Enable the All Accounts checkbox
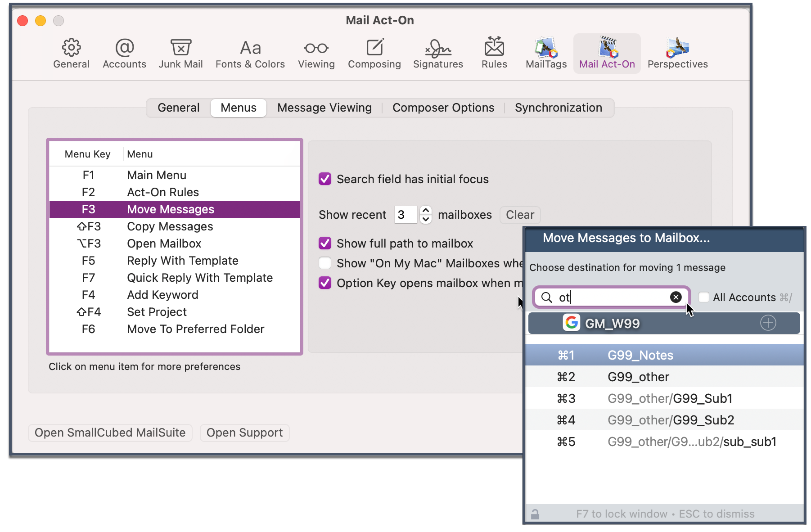811x532 pixels. (x=704, y=298)
